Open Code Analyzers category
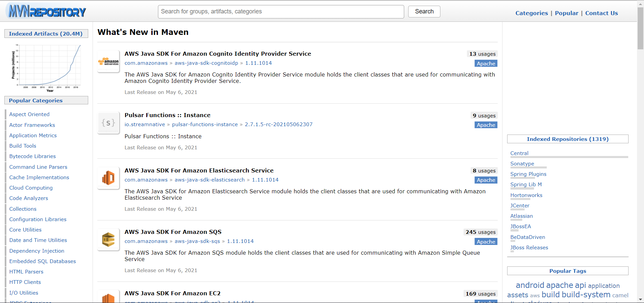 (29, 198)
